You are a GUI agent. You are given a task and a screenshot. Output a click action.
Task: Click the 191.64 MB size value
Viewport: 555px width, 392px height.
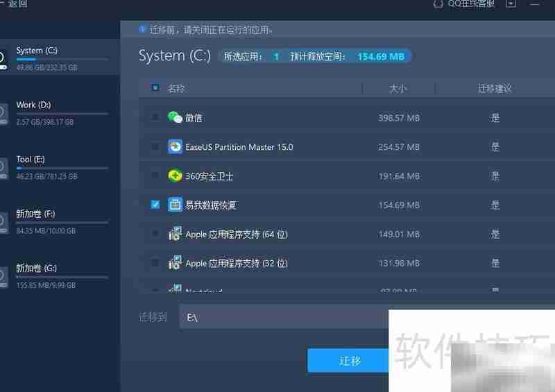[x=399, y=176]
